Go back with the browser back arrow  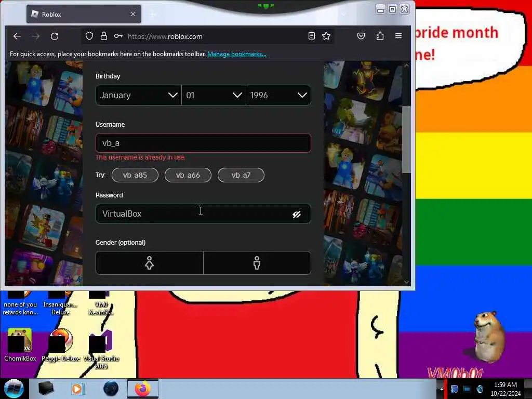[x=17, y=36]
